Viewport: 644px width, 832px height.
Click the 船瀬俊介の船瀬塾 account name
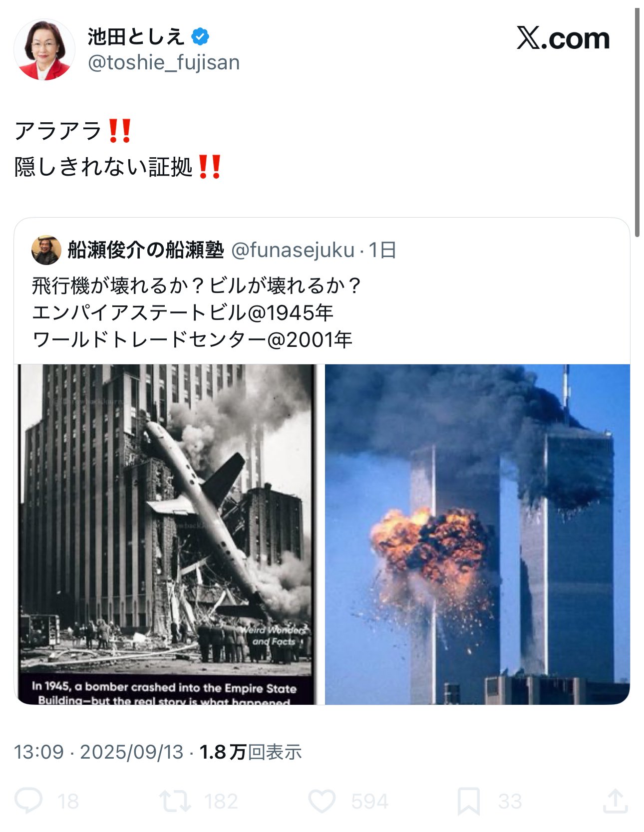point(146,250)
